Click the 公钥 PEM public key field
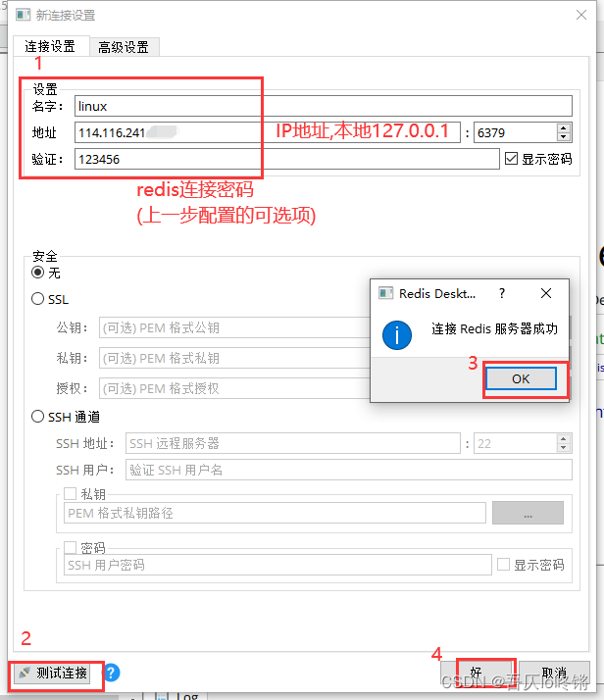Screen dimensions: 604x700 tap(234, 327)
